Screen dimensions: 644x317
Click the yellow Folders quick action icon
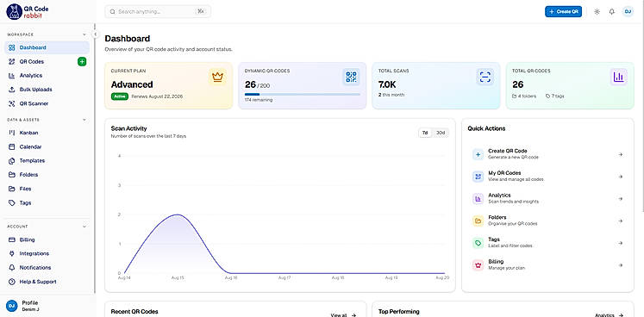tap(478, 221)
